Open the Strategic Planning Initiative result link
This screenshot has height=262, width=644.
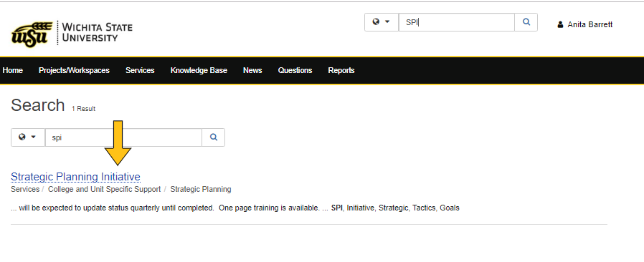[x=75, y=177]
